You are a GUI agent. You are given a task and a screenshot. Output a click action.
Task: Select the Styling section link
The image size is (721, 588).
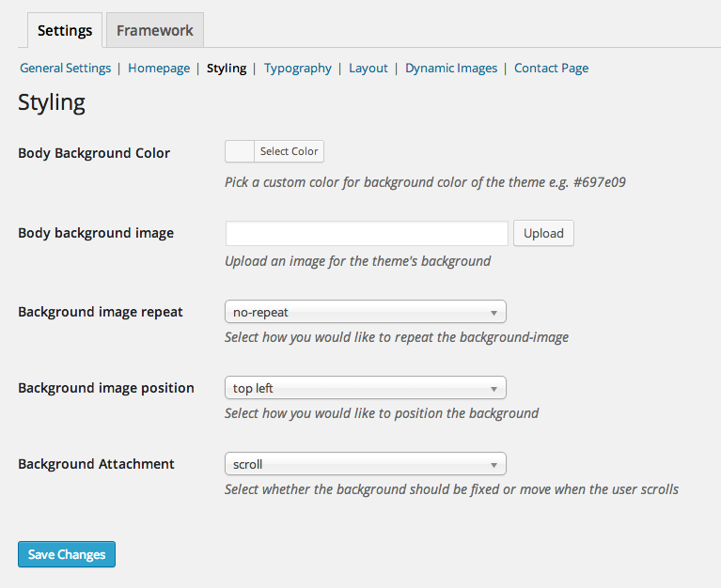tap(227, 68)
